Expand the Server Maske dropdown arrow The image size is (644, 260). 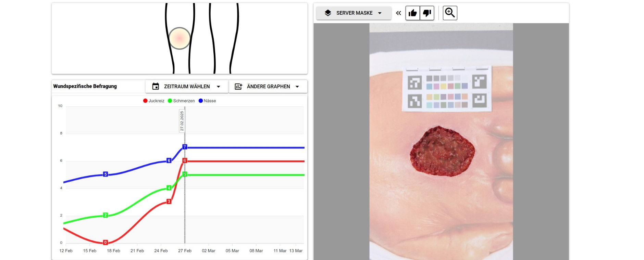380,13
